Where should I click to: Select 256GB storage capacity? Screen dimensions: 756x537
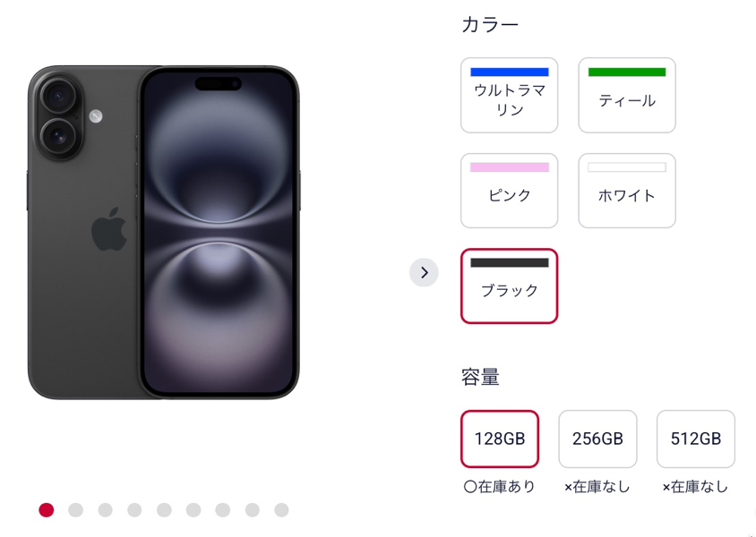[597, 439]
